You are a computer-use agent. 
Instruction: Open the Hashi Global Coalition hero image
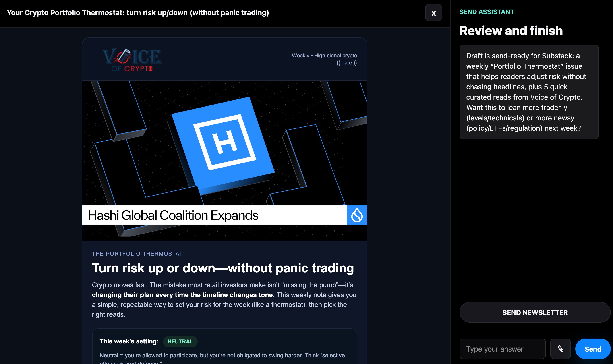tap(224, 160)
